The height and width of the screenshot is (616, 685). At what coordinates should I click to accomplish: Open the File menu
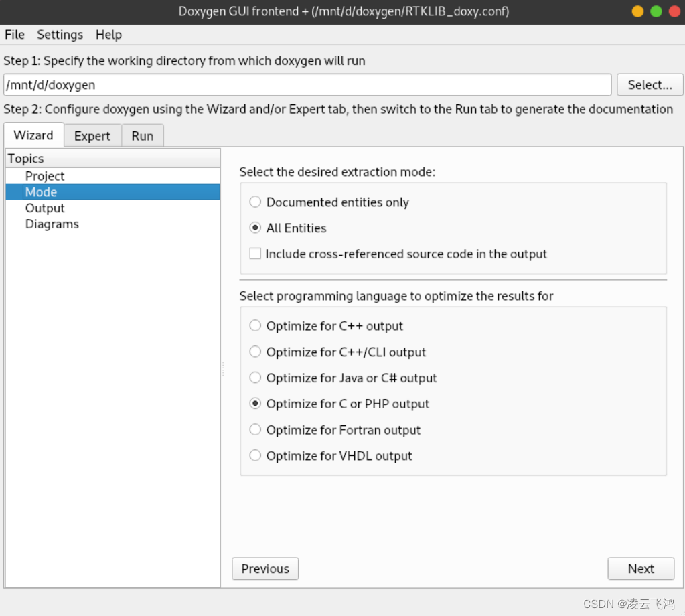click(14, 35)
